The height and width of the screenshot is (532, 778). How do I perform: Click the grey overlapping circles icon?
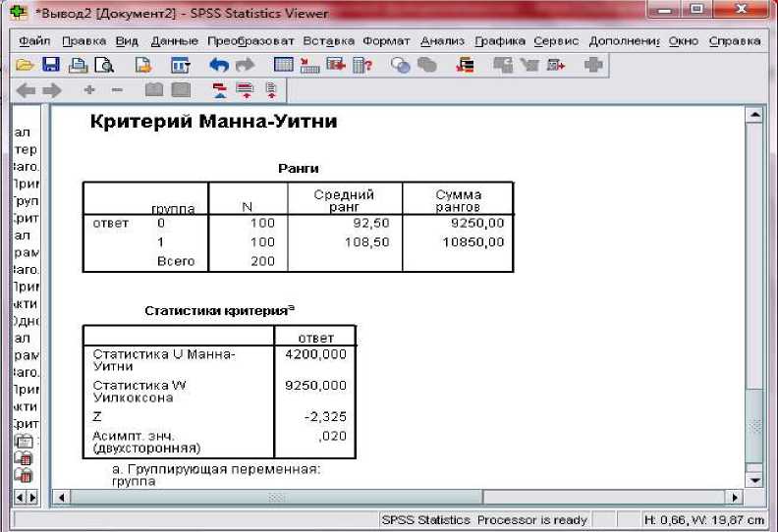(x=426, y=65)
